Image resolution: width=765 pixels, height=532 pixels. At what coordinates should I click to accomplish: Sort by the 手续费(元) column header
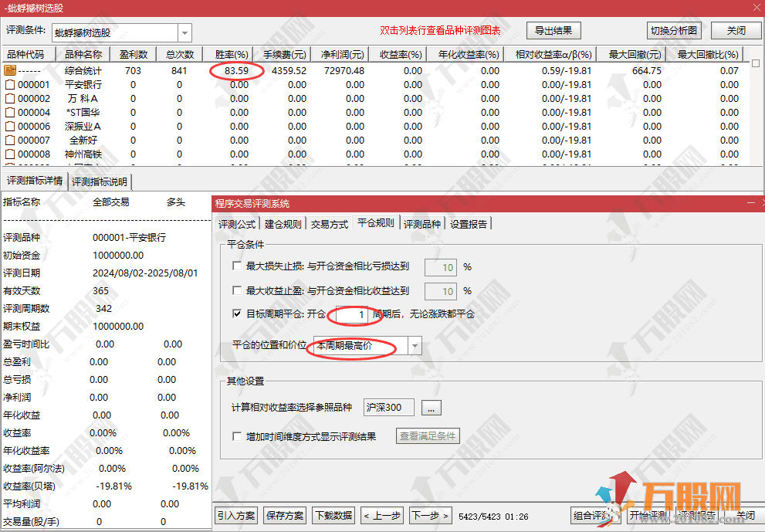(x=284, y=54)
